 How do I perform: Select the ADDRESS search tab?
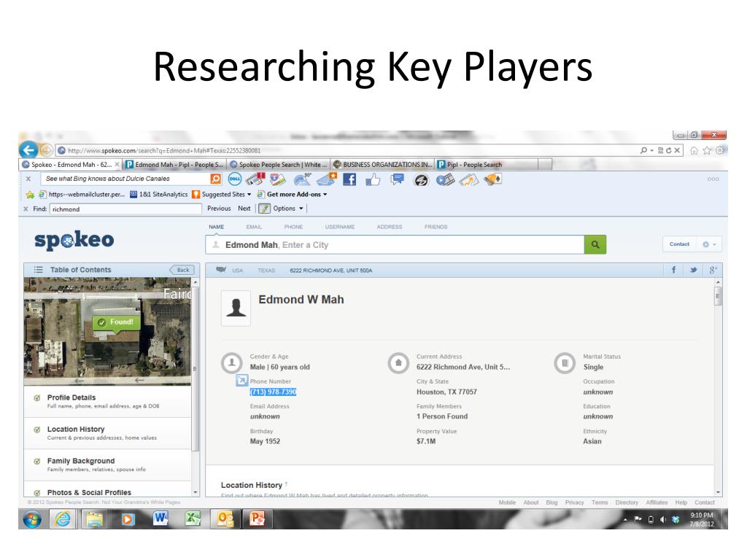(x=390, y=227)
